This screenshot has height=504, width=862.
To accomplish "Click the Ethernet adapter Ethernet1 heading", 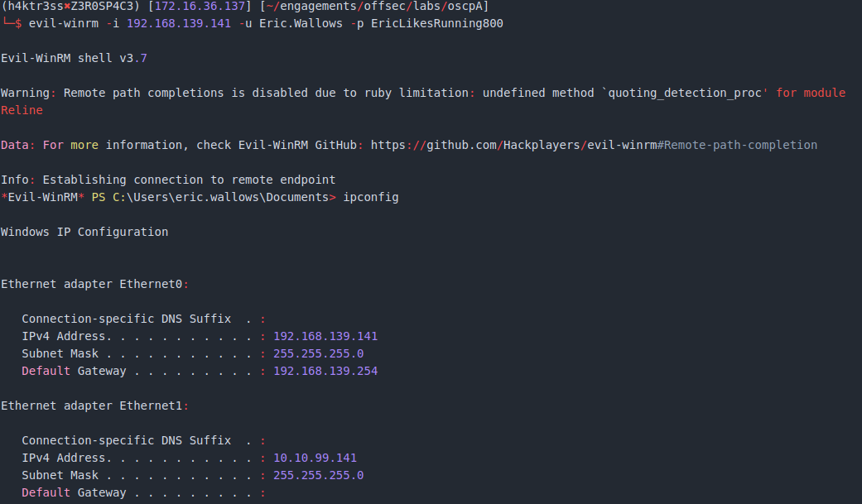I will (94, 406).
